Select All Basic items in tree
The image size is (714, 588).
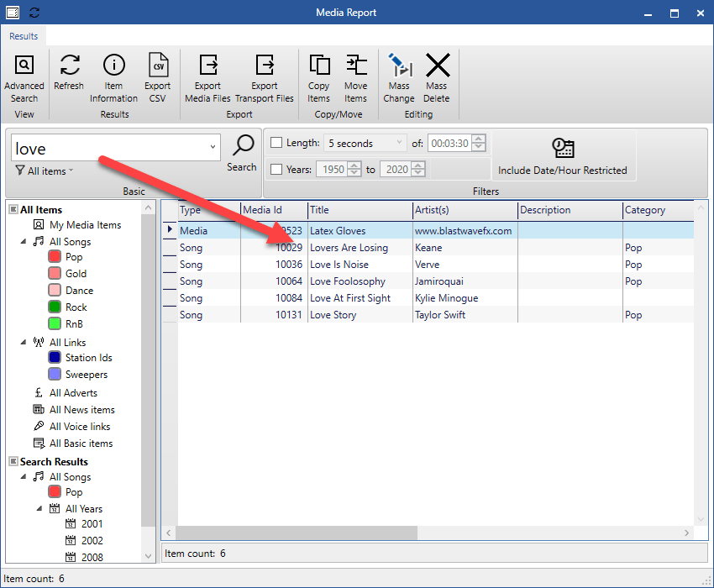tap(81, 444)
